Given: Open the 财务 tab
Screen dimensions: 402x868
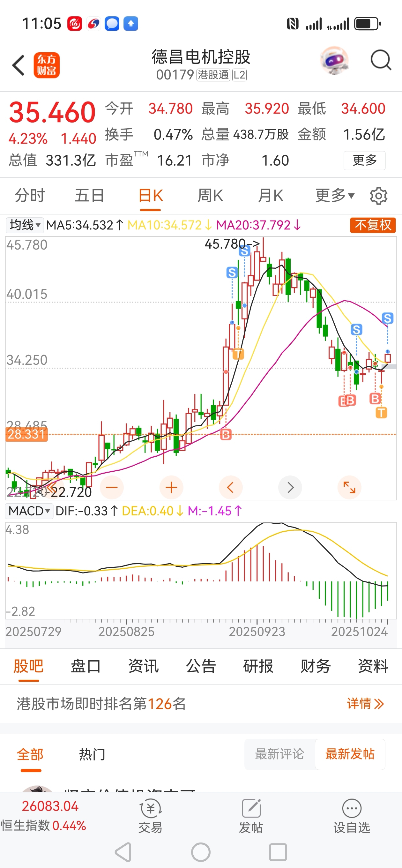Looking at the screenshot, I should [316, 666].
